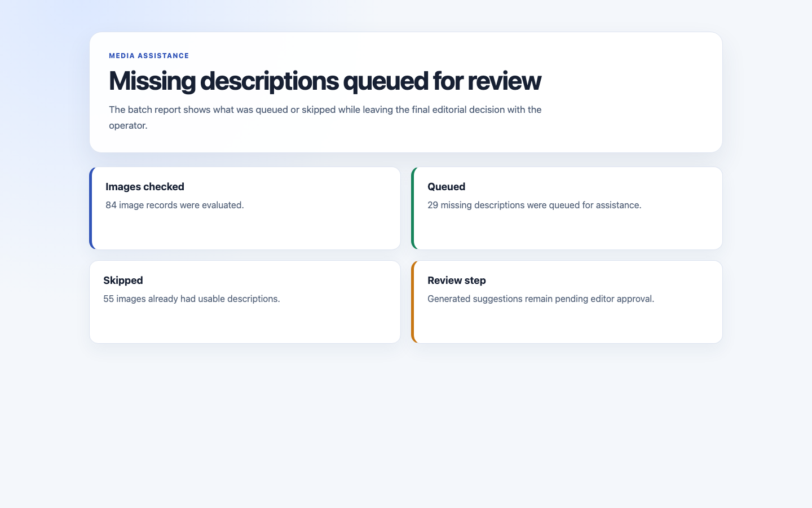Click the 'Review step' card title
The image size is (812, 508).
click(x=457, y=281)
